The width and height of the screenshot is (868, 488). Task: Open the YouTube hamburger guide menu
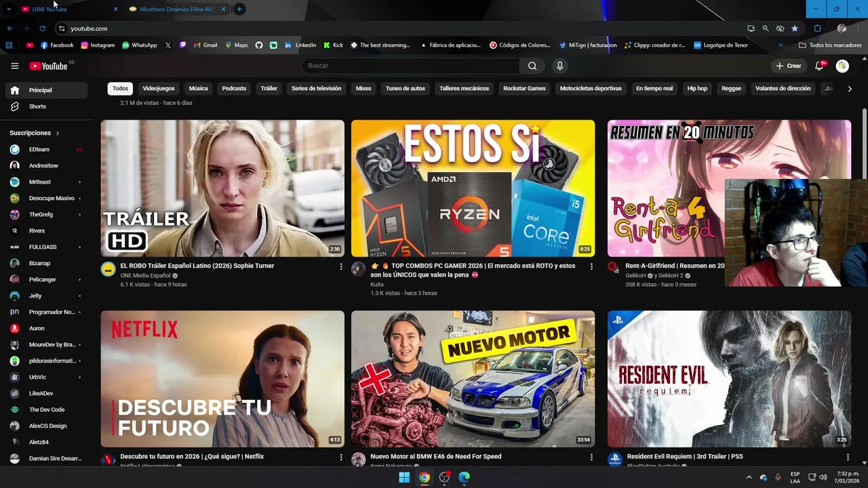pyautogui.click(x=14, y=66)
